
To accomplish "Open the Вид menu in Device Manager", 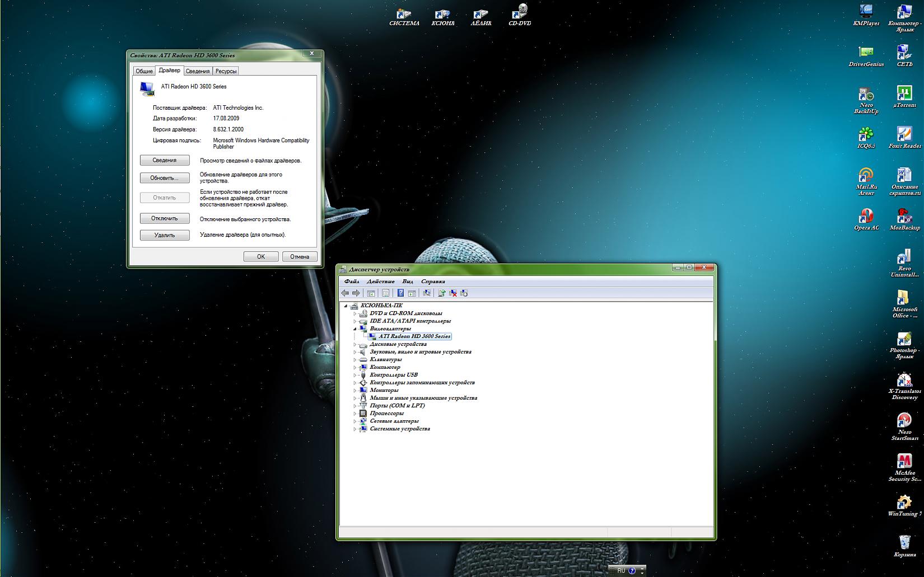I will [x=407, y=282].
